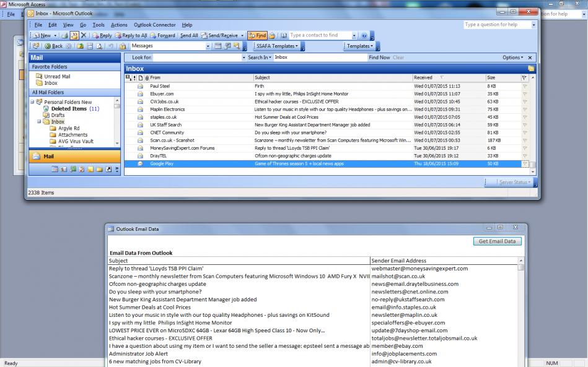Screen dimensions: 588x367
Task: Click Find Now in the search bar
Action: [379, 57]
